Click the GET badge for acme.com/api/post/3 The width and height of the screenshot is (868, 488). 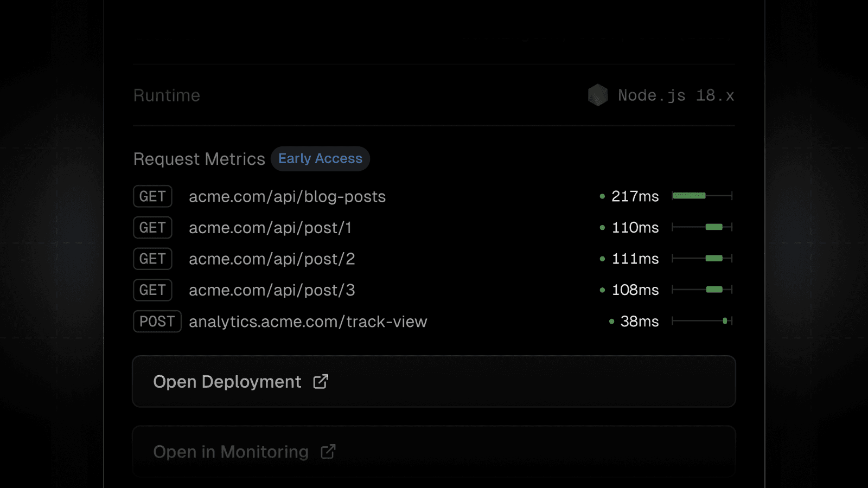152,290
